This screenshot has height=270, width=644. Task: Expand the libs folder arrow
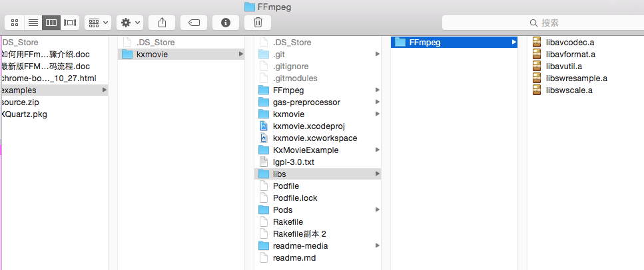(x=377, y=174)
